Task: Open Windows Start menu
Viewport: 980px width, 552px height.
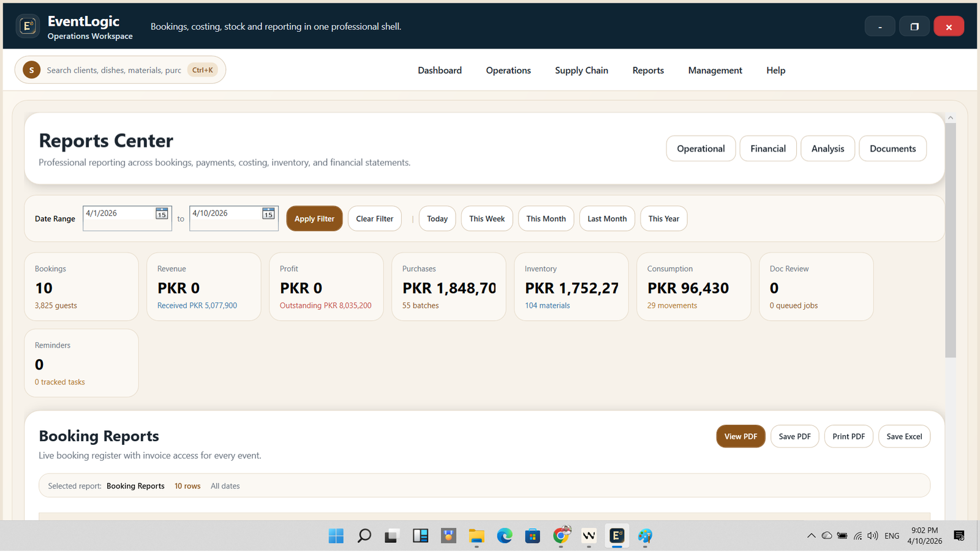Action: click(x=336, y=537)
